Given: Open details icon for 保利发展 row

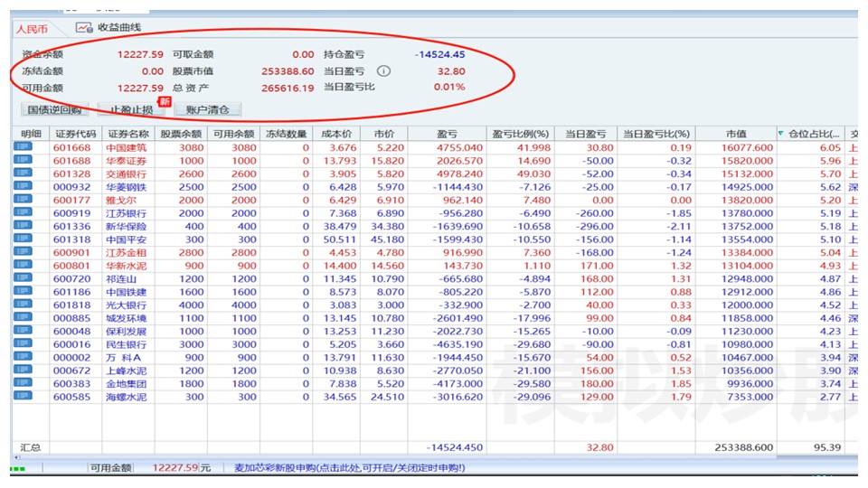Looking at the screenshot, I should (x=23, y=331).
